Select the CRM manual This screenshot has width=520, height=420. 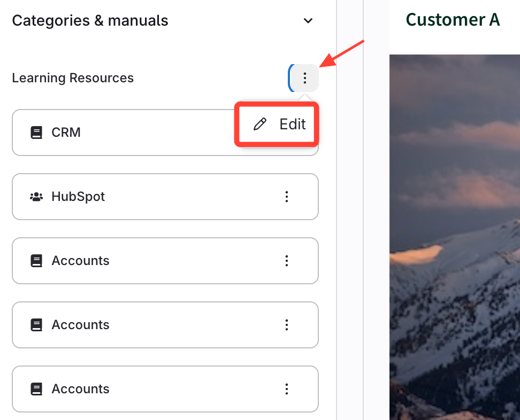coord(66,133)
